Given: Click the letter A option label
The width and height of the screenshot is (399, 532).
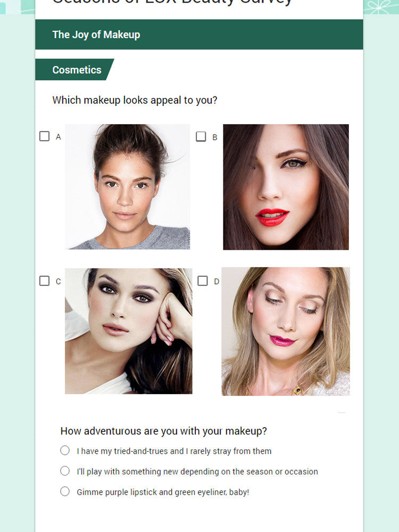Looking at the screenshot, I should click(59, 137).
